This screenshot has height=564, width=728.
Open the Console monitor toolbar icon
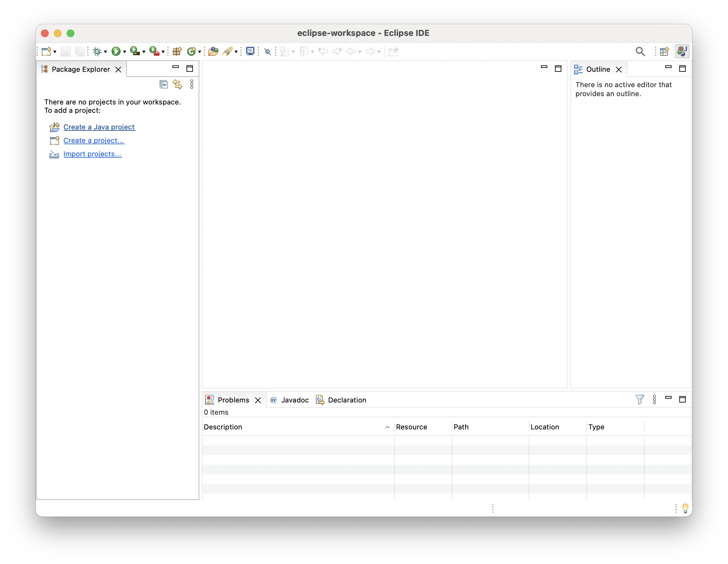tap(250, 51)
